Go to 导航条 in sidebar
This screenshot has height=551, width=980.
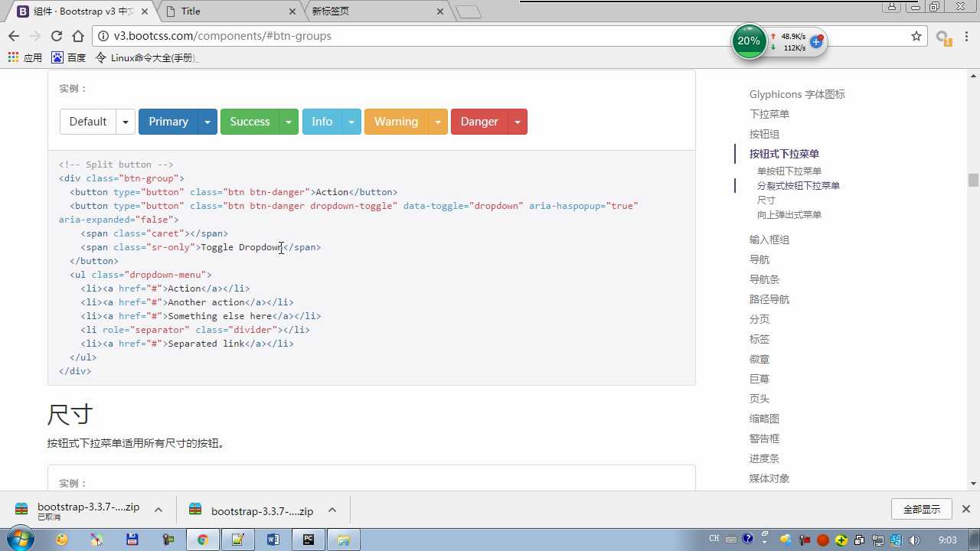[764, 279]
